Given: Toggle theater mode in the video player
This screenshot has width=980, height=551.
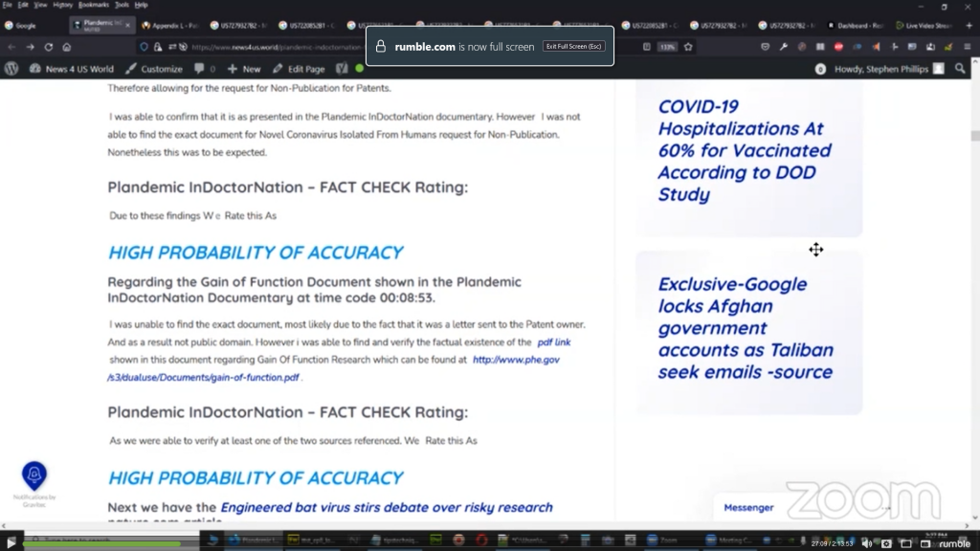Looking at the screenshot, I should tap(906, 543).
